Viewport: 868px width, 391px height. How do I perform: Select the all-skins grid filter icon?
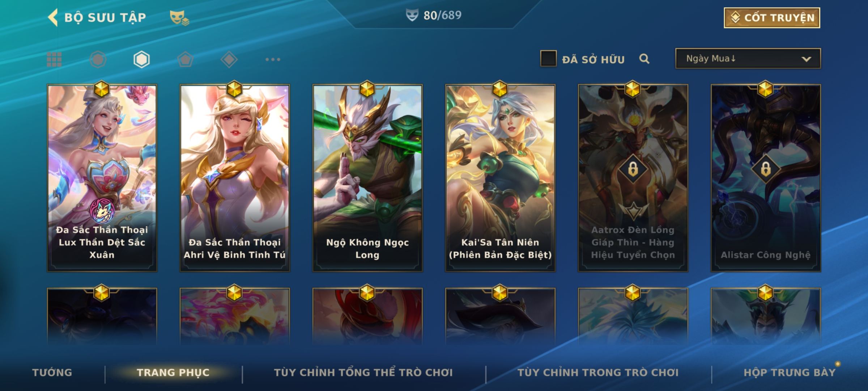(54, 59)
